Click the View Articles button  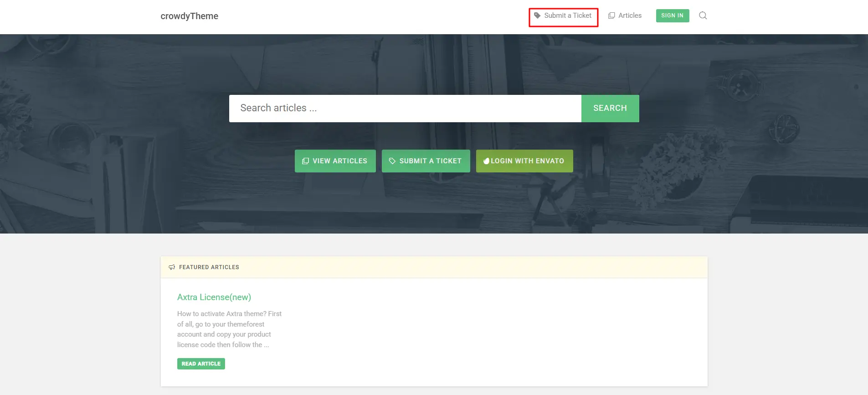[x=335, y=161]
